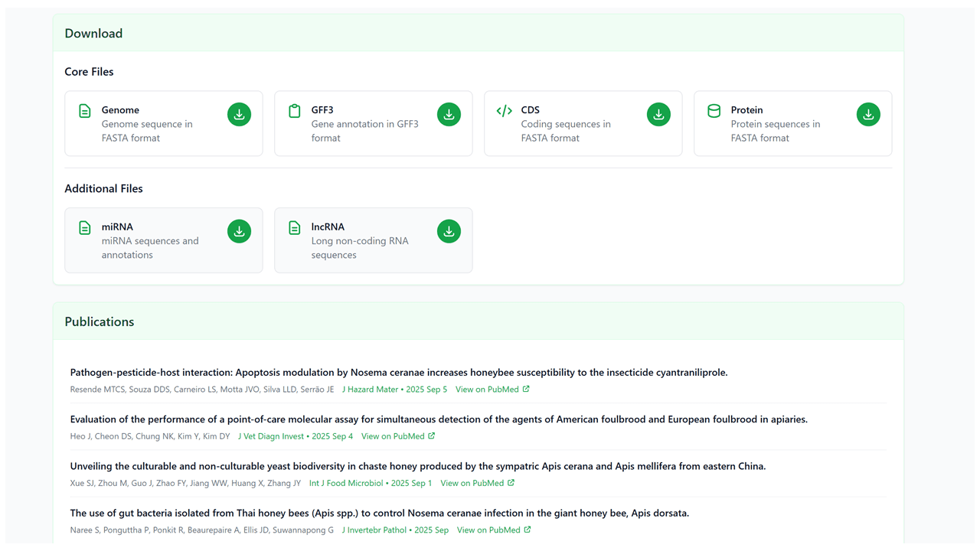Download the Genome FASTA file
Screen dimensions: 980x551
pos(239,115)
